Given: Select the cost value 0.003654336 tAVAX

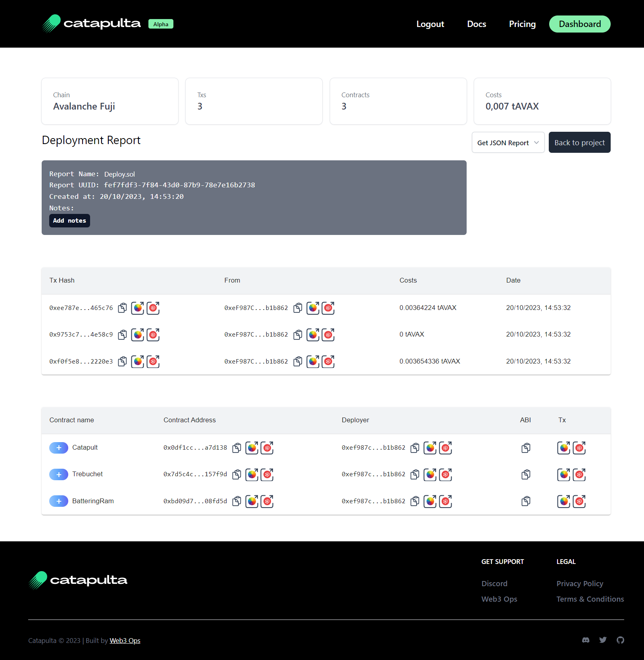Looking at the screenshot, I should [430, 361].
